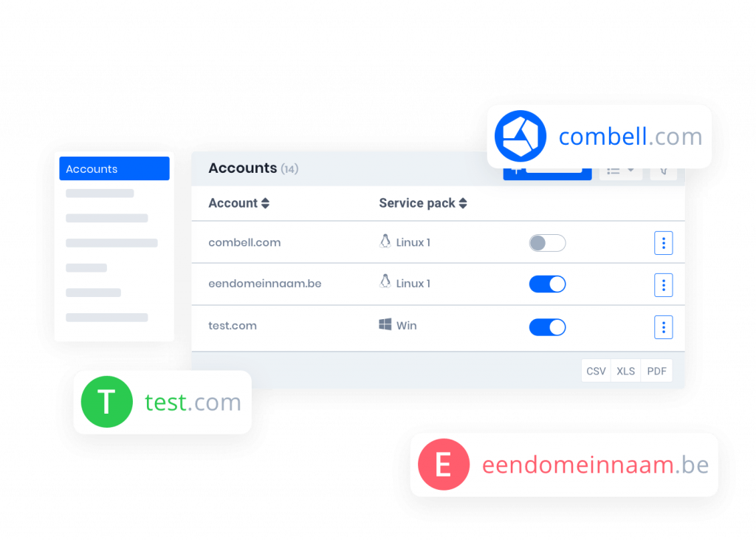Viewport: 756px width, 540px height.
Task: Open the three-dot menu for test.com row
Action: coord(664,327)
